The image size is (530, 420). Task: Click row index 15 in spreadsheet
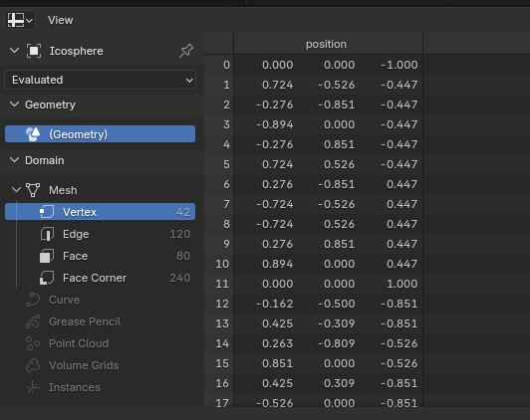pos(222,363)
